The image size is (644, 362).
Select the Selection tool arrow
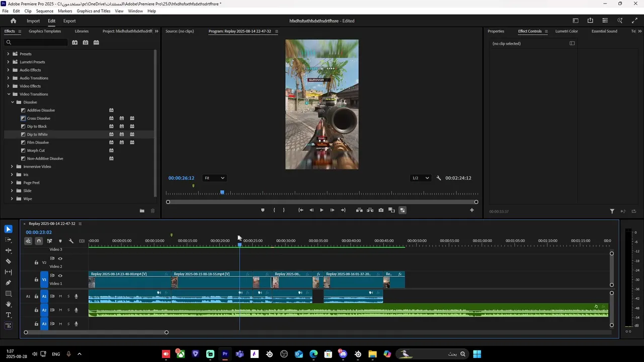tap(9, 229)
